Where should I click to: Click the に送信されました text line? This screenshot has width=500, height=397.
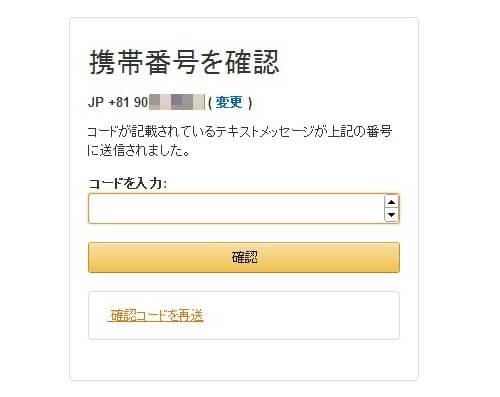tap(139, 151)
